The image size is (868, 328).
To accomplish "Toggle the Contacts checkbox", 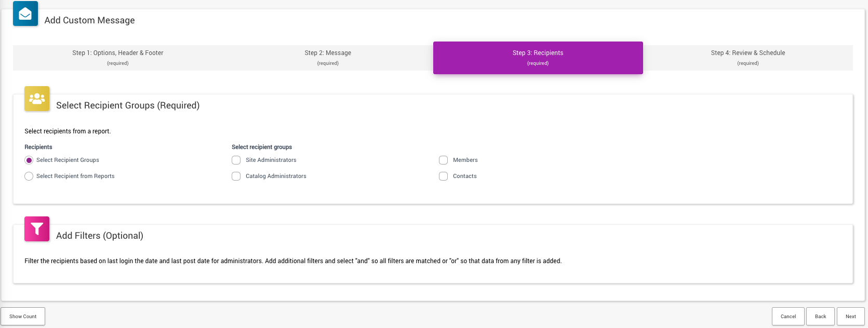I will [x=444, y=176].
